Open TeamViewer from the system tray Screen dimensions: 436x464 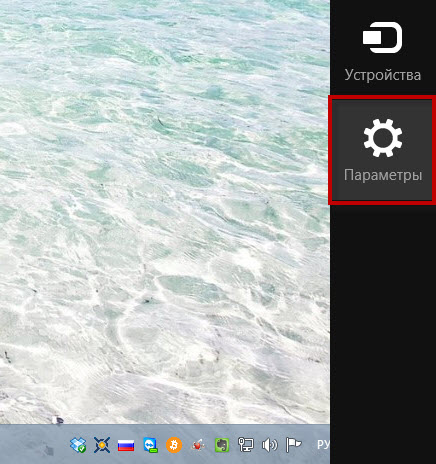(x=150, y=445)
